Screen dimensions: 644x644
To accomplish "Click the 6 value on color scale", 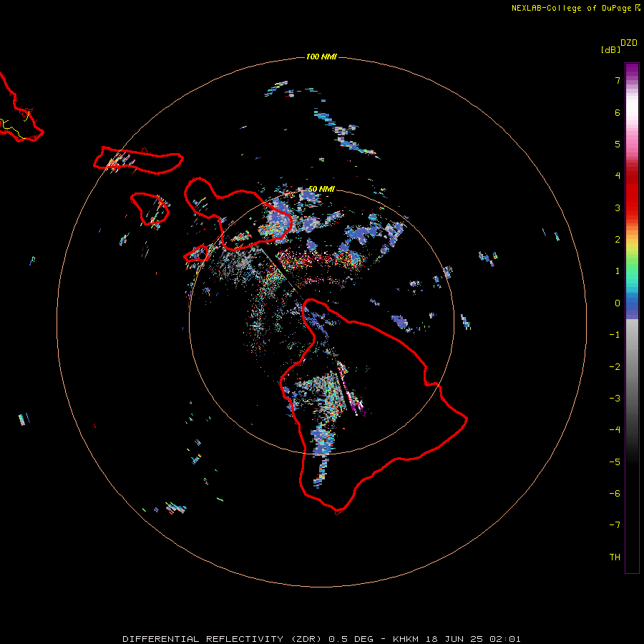I will coord(618,112).
